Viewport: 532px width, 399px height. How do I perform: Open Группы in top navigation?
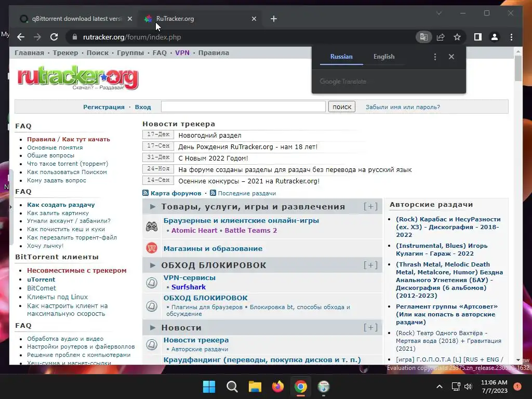[130, 53]
